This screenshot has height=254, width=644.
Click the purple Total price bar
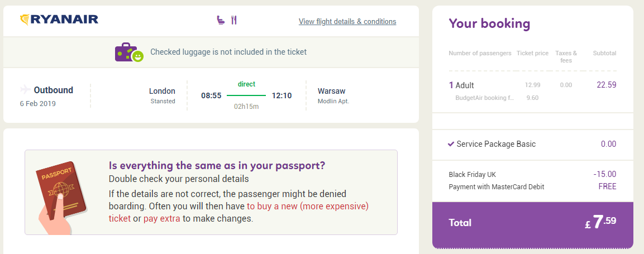533,224
